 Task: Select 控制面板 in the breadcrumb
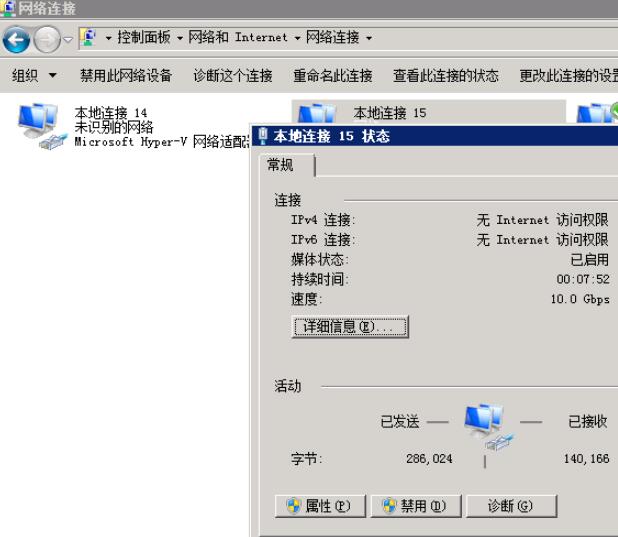pyautogui.click(x=144, y=37)
